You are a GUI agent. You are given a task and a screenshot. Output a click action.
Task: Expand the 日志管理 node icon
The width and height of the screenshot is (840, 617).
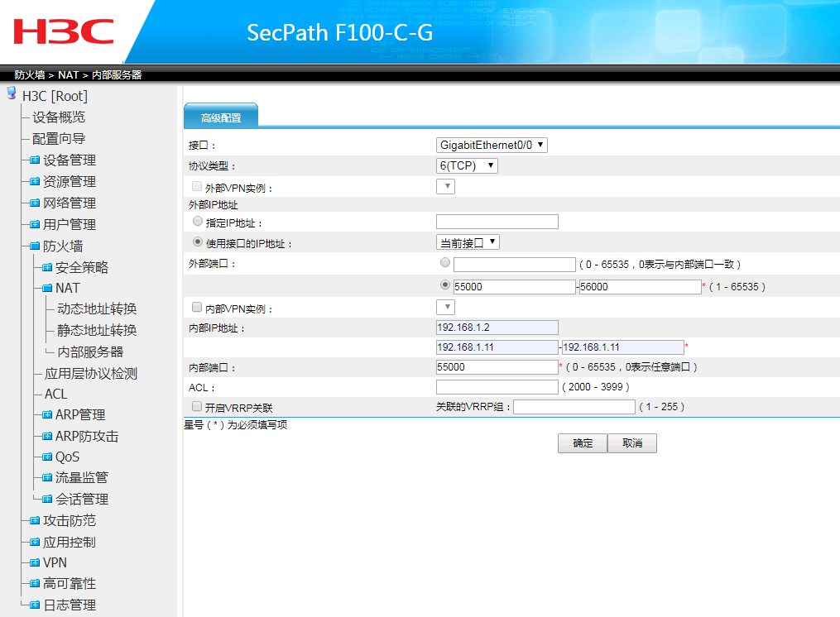[35, 605]
